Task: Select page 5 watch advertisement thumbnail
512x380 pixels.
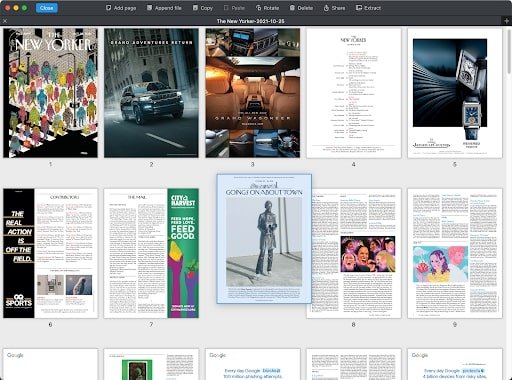Action: pyautogui.click(x=455, y=93)
